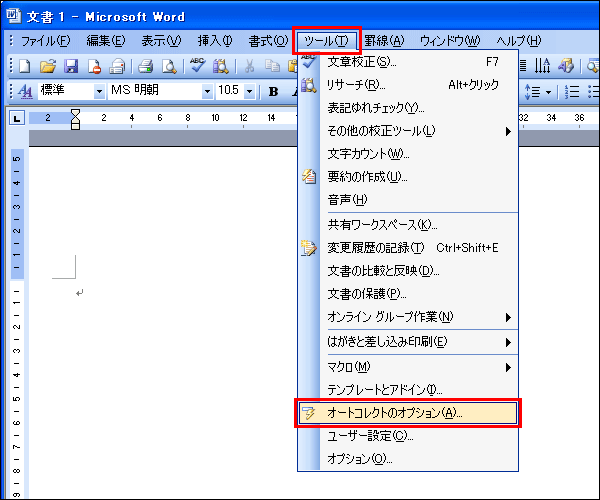Open the 挿入 menu
This screenshot has width=600, height=500.
[x=215, y=41]
